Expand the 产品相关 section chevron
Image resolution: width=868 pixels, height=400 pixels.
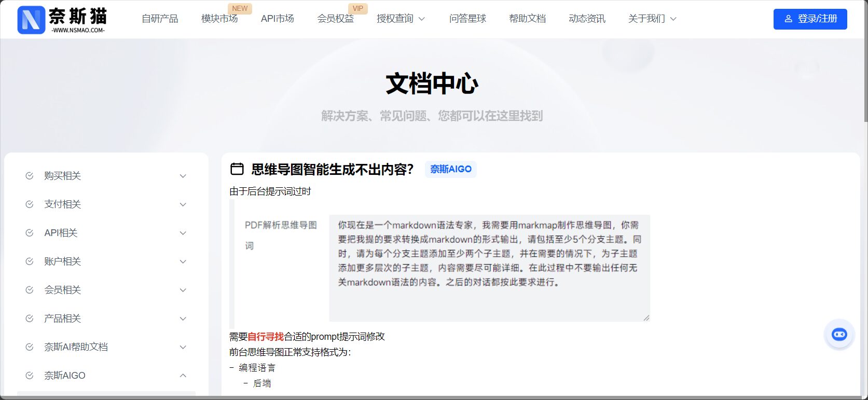pos(183,319)
